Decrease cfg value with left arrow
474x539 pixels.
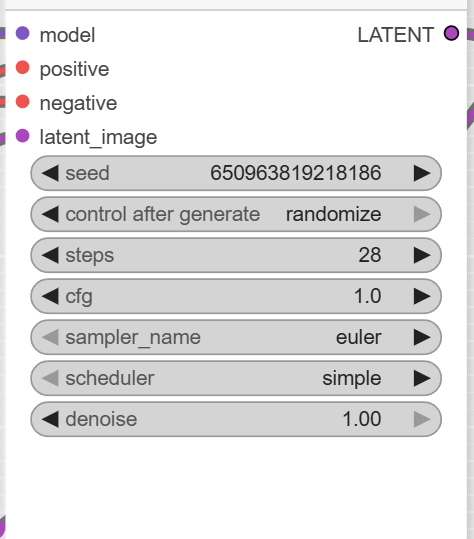pos(50,296)
